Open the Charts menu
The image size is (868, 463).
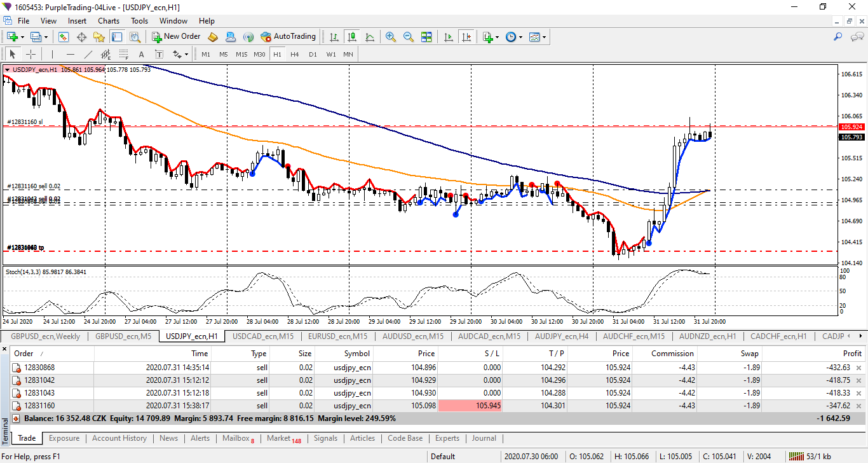[x=109, y=20]
